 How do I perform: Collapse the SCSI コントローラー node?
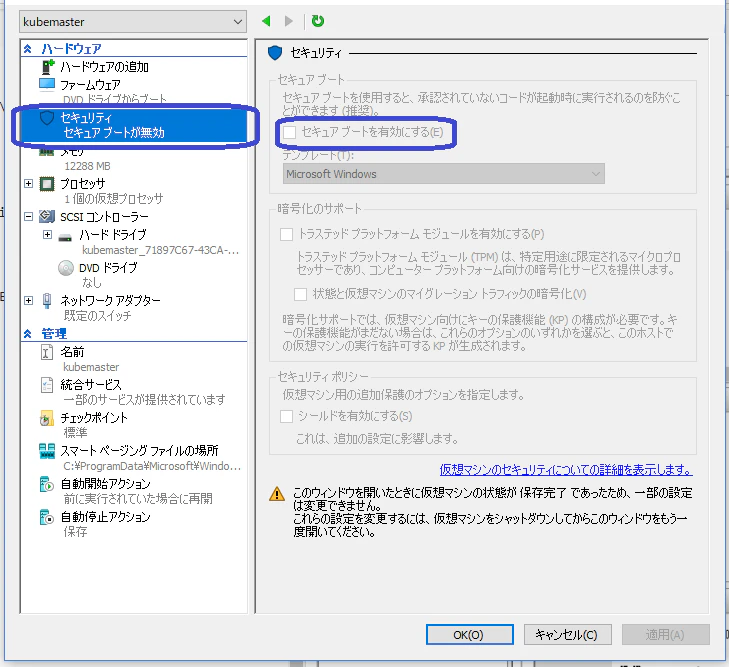[28, 217]
